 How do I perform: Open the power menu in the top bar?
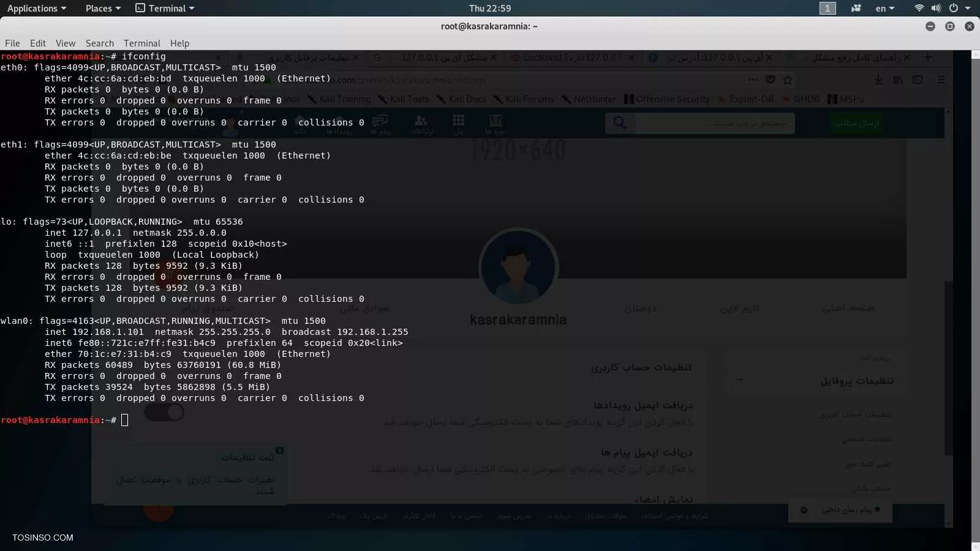[x=954, y=8]
